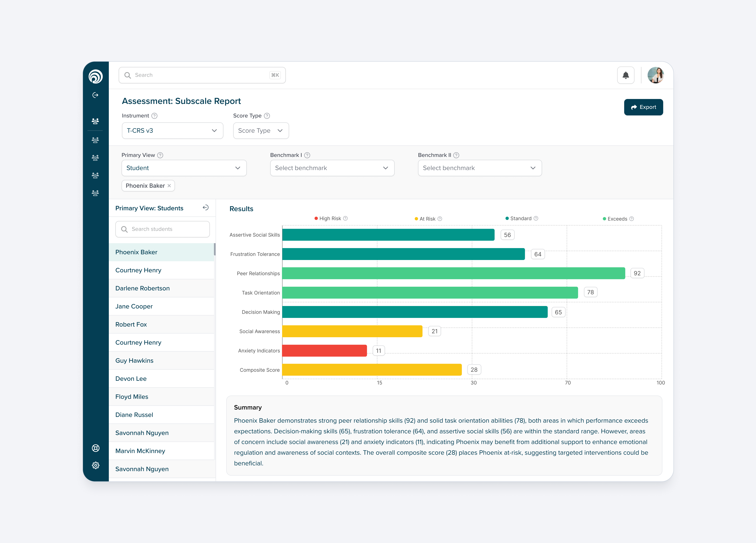Viewport: 756px width, 543px height.
Task: Open the Instrument help tooltip question mark
Action: (154, 116)
